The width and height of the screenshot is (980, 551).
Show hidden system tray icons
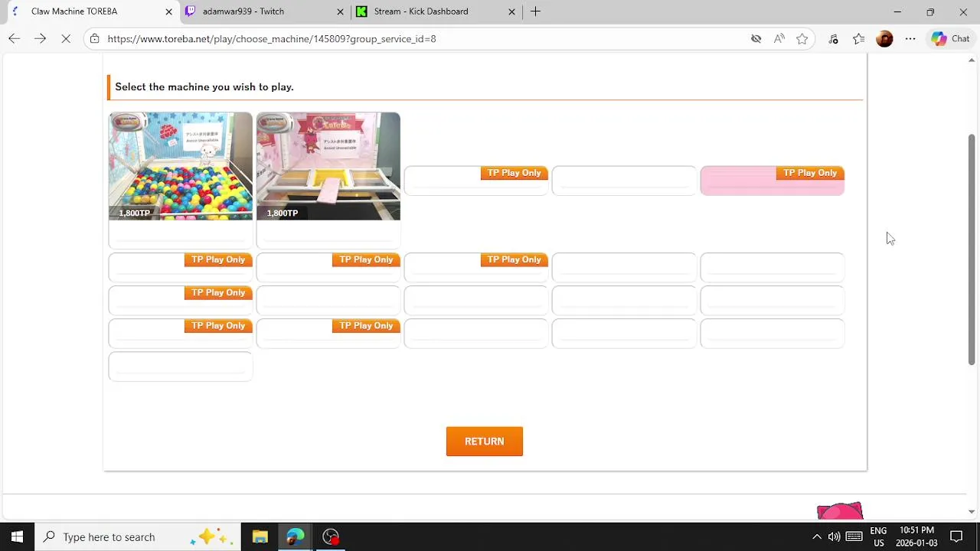pos(816,536)
